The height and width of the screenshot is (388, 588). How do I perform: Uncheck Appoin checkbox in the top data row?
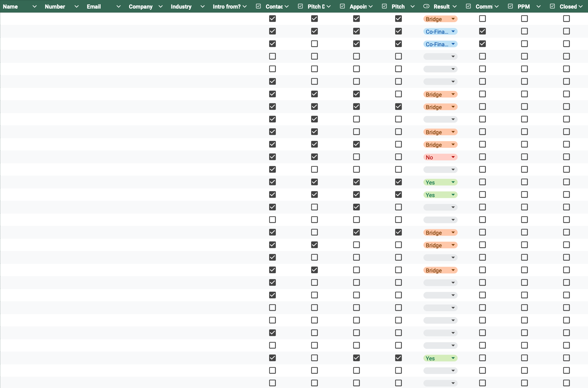[357, 19]
